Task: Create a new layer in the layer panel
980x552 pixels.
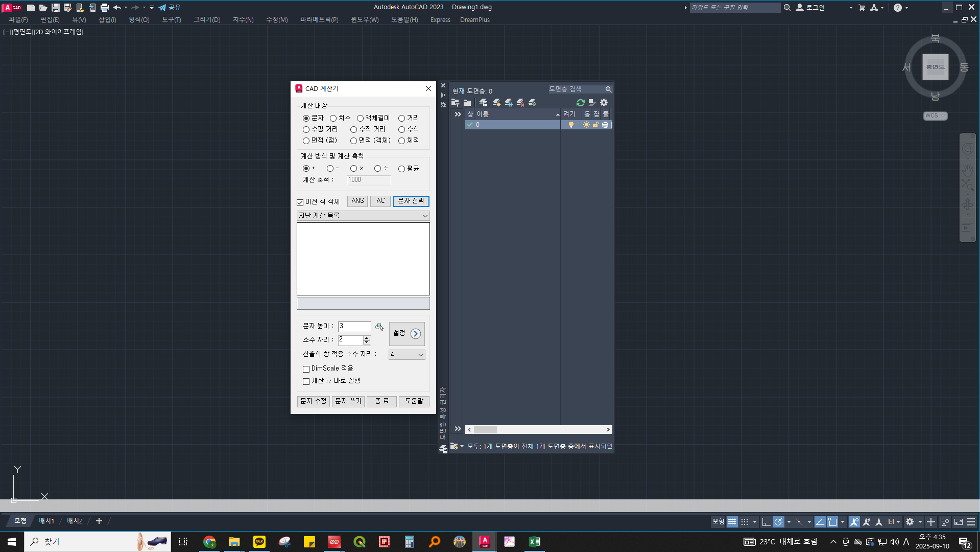Action: pyautogui.click(x=496, y=103)
